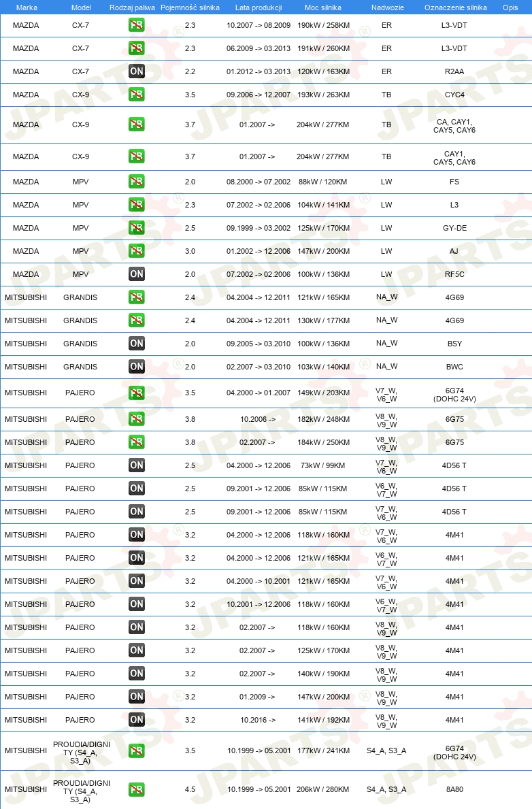Click the L3-VDT engine code in first row
The height and width of the screenshot is (809, 532).
click(x=454, y=25)
